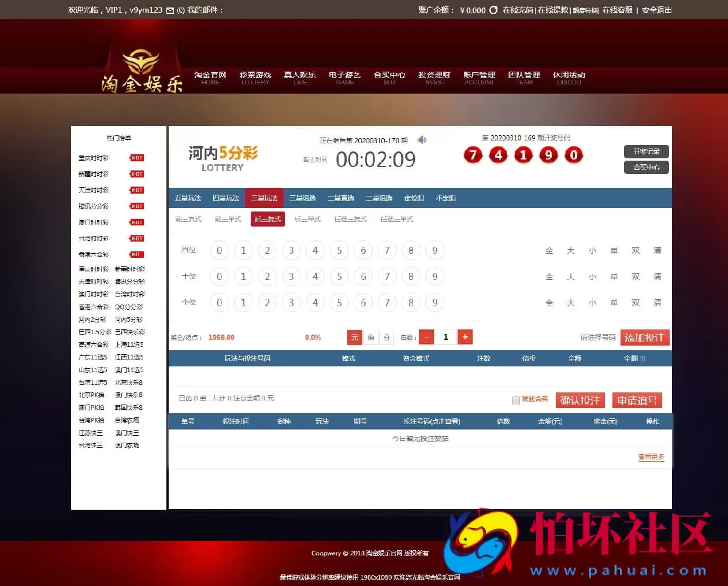Viewport: 728px width, 586px height.
Task: Click the HOT badge beside 重庆时时彩
Action: coord(137,158)
